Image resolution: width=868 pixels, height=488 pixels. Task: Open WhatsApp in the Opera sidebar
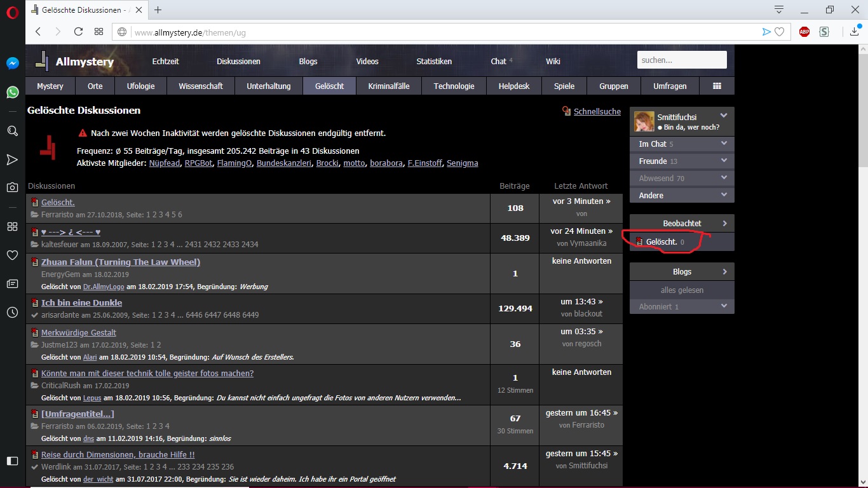12,92
